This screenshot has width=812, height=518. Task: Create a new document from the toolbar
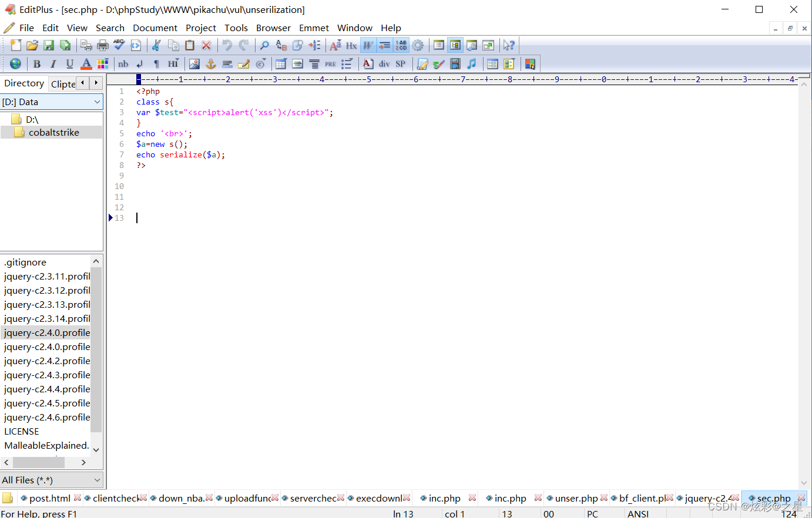point(16,45)
